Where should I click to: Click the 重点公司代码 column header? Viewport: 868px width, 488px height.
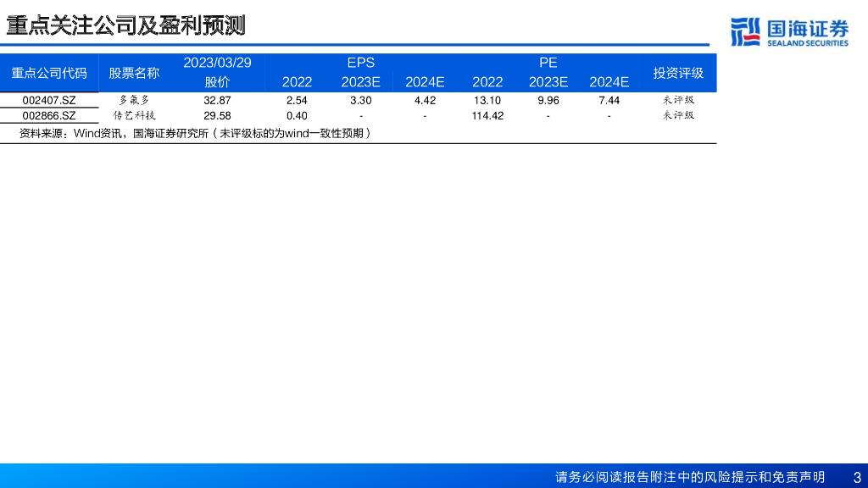(x=49, y=73)
